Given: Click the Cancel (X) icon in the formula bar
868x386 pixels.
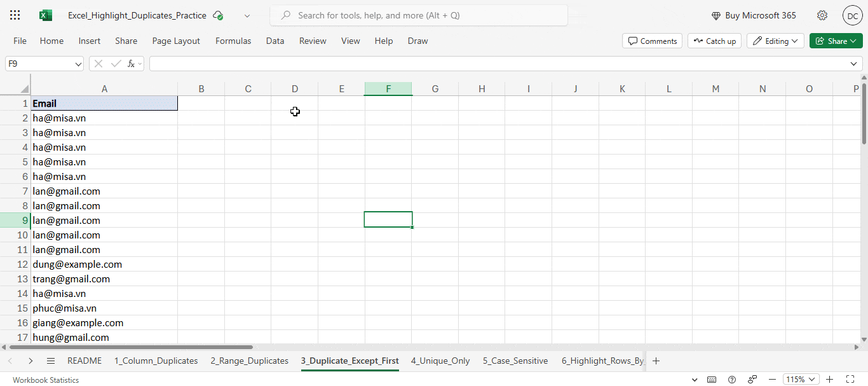Looking at the screenshot, I should [98, 64].
